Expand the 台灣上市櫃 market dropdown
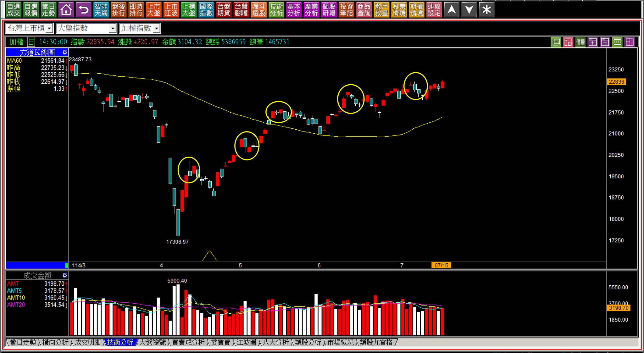 (x=49, y=29)
